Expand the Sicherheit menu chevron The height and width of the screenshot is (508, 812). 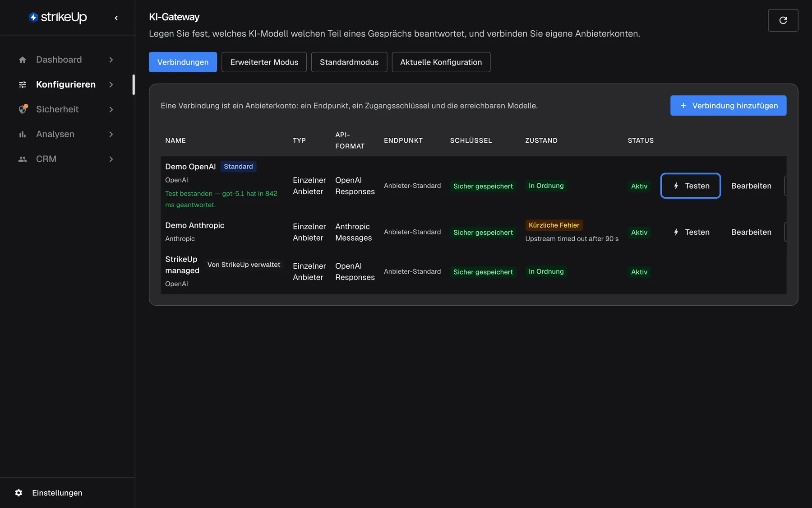[x=111, y=109]
